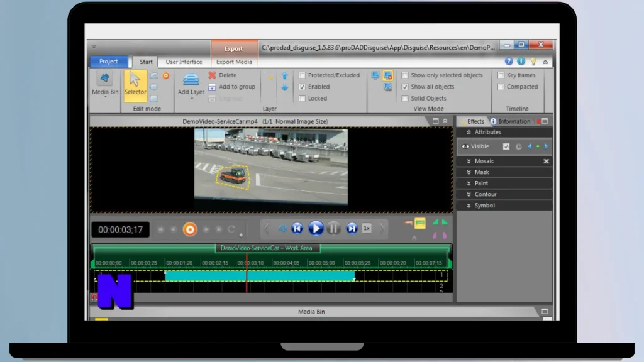Click the pink left marker icon

tap(435, 236)
